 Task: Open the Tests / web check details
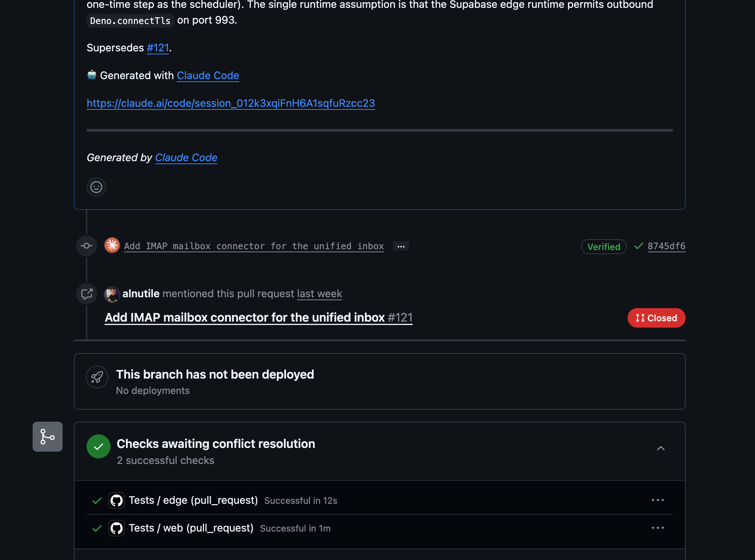(191, 528)
